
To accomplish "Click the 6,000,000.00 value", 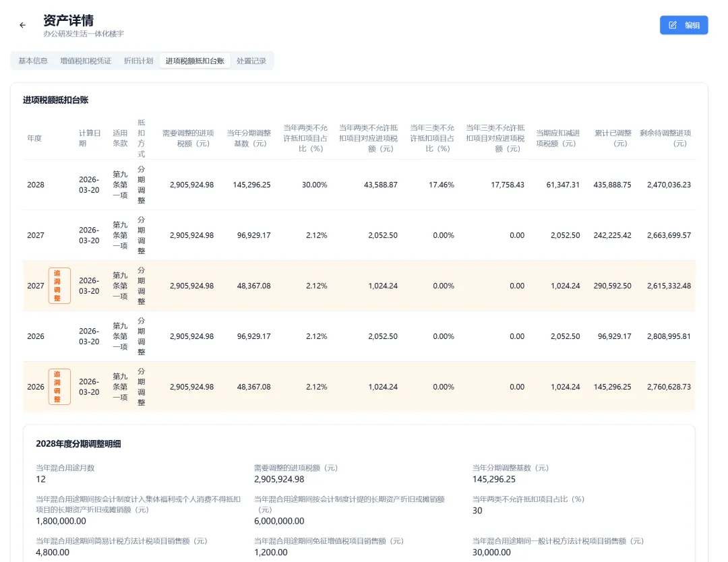I will [x=279, y=521].
